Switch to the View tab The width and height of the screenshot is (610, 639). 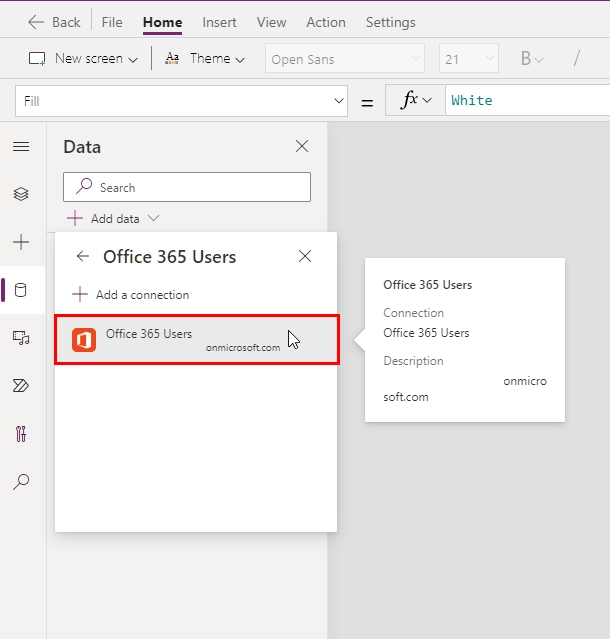click(271, 22)
